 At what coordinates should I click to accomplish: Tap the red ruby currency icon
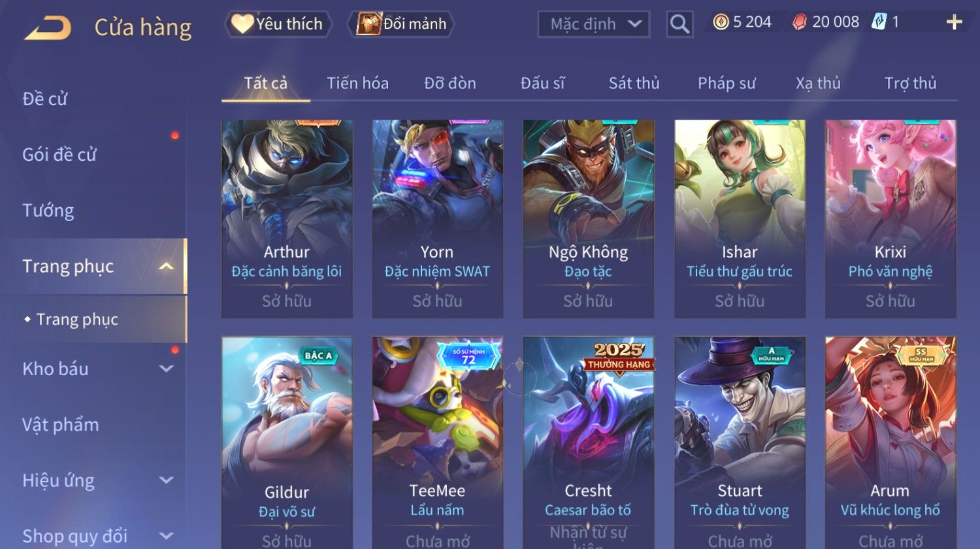click(800, 22)
